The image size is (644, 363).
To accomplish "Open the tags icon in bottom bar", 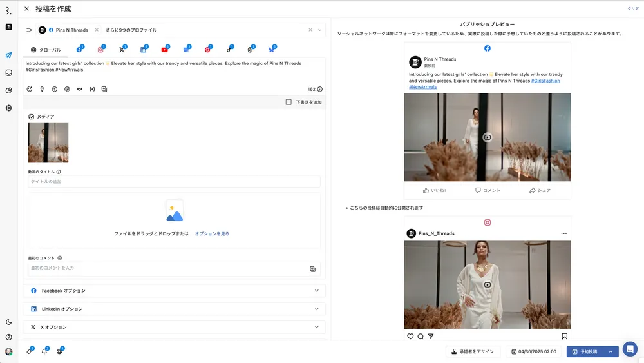I will [30, 351].
